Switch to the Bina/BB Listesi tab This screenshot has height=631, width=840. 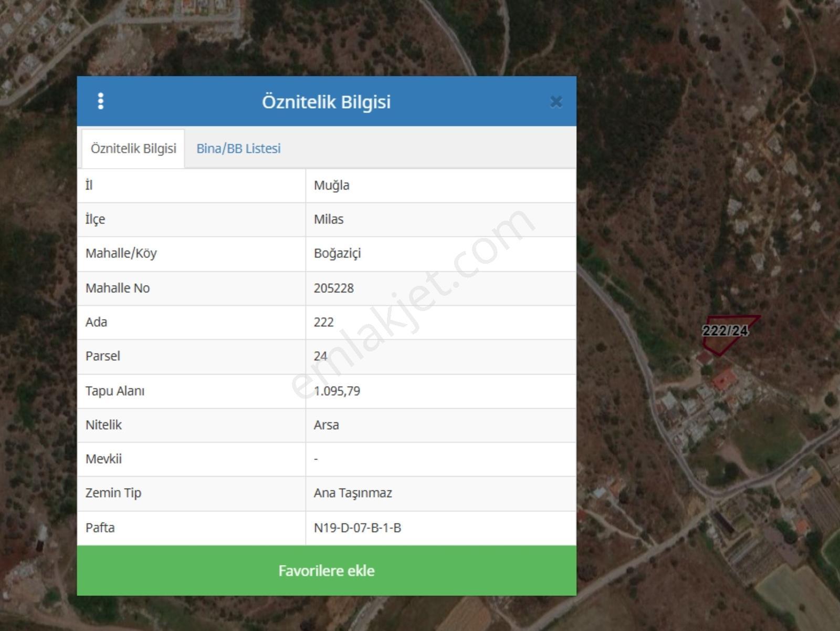(238, 149)
